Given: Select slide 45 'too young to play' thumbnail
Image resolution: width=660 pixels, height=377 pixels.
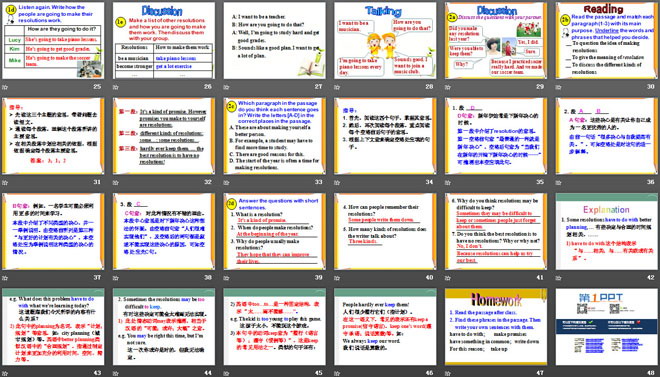Looking at the screenshot, I should click(x=274, y=327).
